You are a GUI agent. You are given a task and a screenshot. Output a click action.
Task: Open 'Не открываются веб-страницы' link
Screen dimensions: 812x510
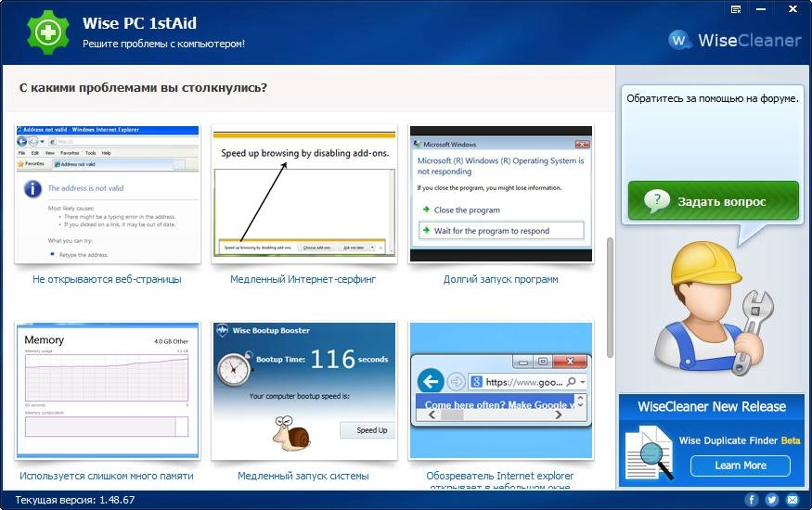(x=108, y=279)
